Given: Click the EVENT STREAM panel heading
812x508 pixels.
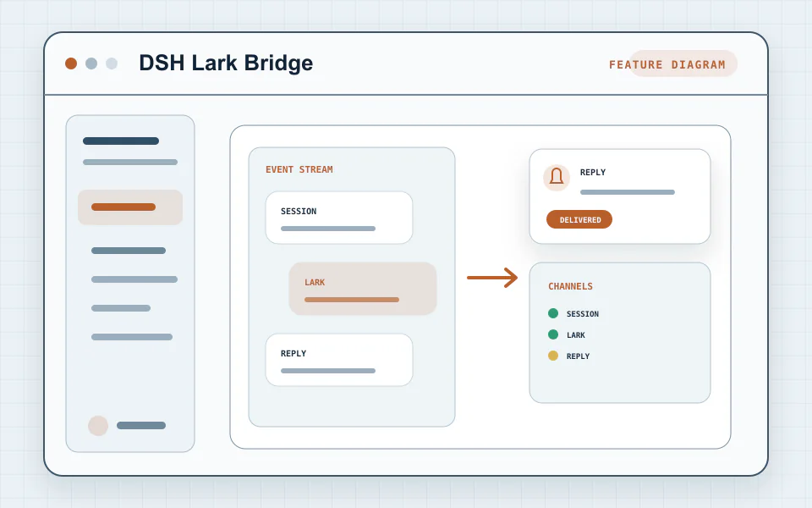Looking at the screenshot, I should click(x=299, y=169).
